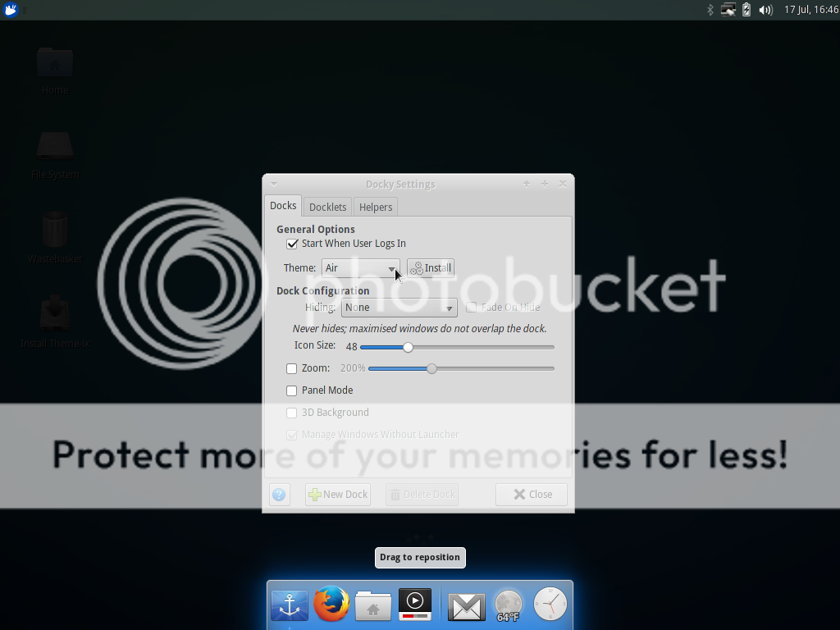Open the Docky Settings window menu arrow
This screenshot has width=840, height=630.
pyautogui.click(x=274, y=185)
